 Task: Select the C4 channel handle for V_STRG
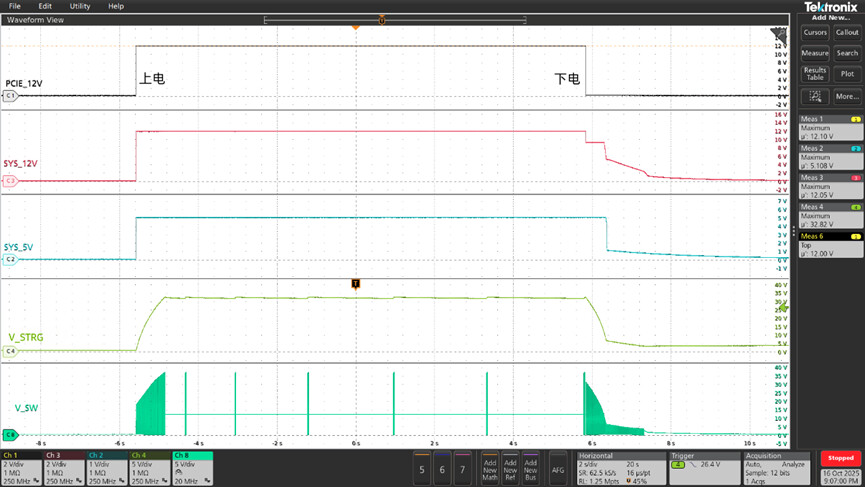click(x=10, y=351)
